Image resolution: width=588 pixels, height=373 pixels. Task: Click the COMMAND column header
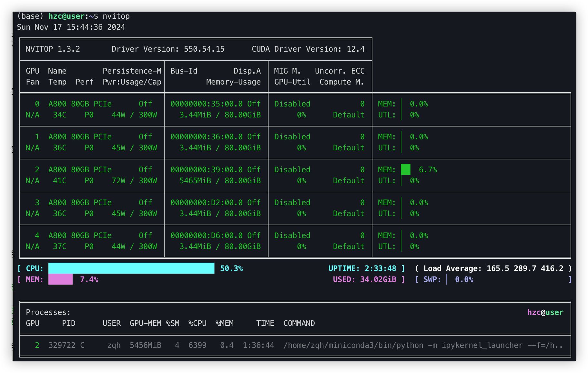pyautogui.click(x=299, y=323)
